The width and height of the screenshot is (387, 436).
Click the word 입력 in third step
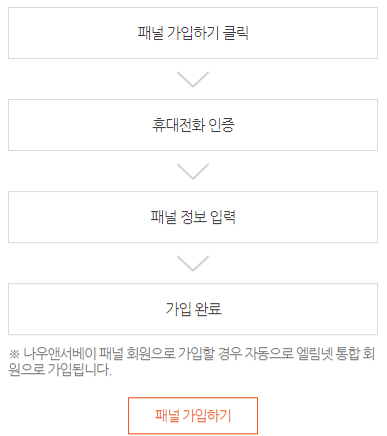[223, 217]
